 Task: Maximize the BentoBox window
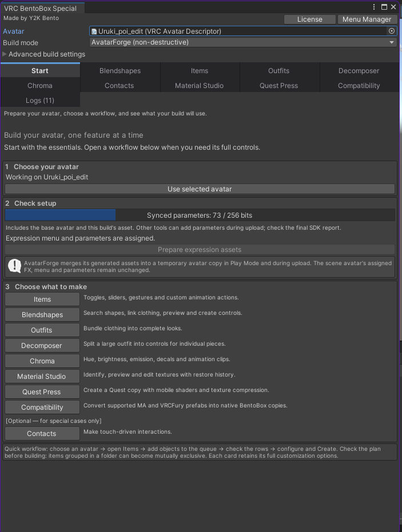[x=384, y=7]
